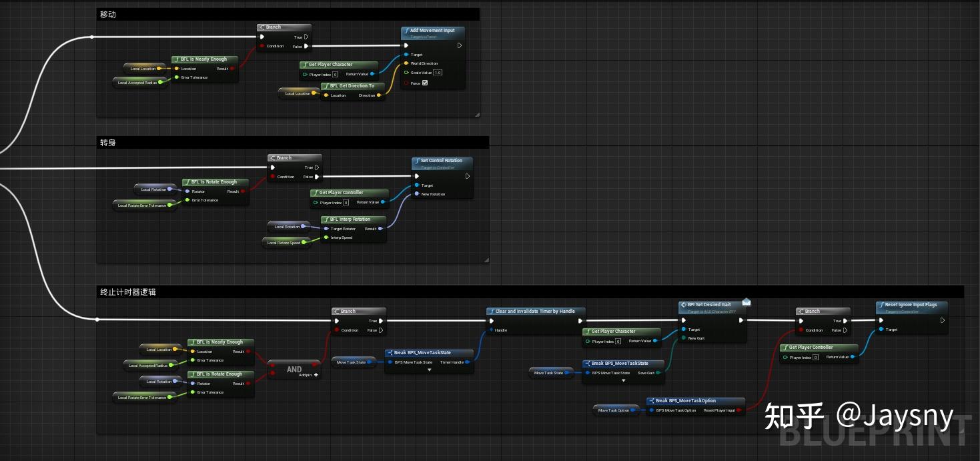Select the 移动 comment box header

click(288, 14)
